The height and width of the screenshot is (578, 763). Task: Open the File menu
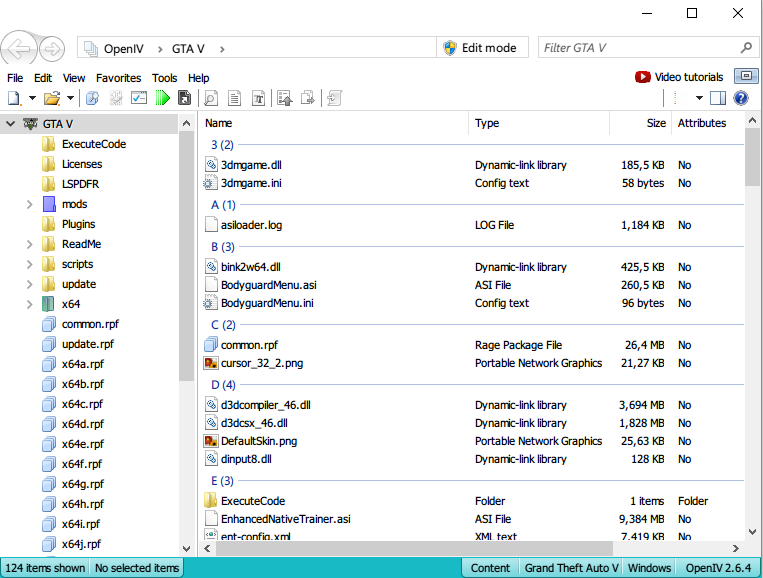(x=15, y=78)
